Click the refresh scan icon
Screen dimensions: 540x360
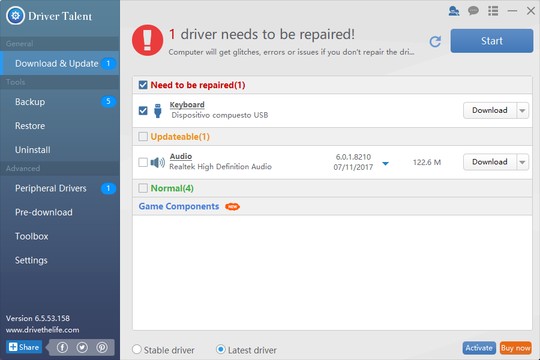[435, 41]
